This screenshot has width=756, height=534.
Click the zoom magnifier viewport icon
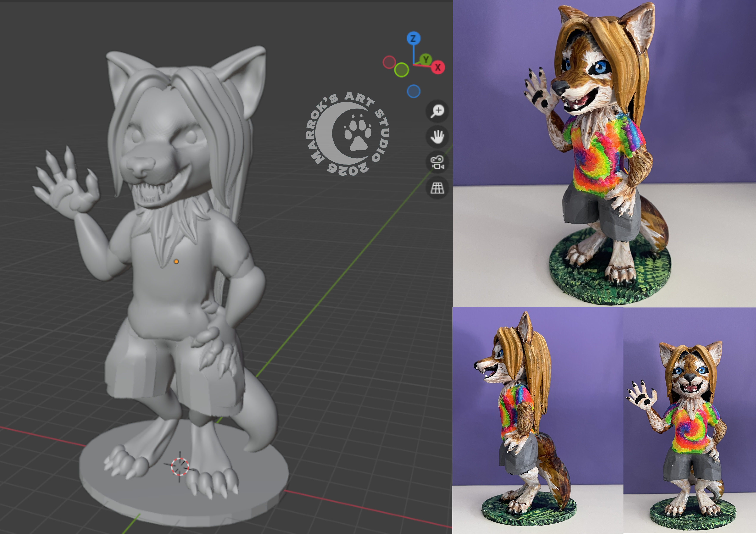pos(437,111)
